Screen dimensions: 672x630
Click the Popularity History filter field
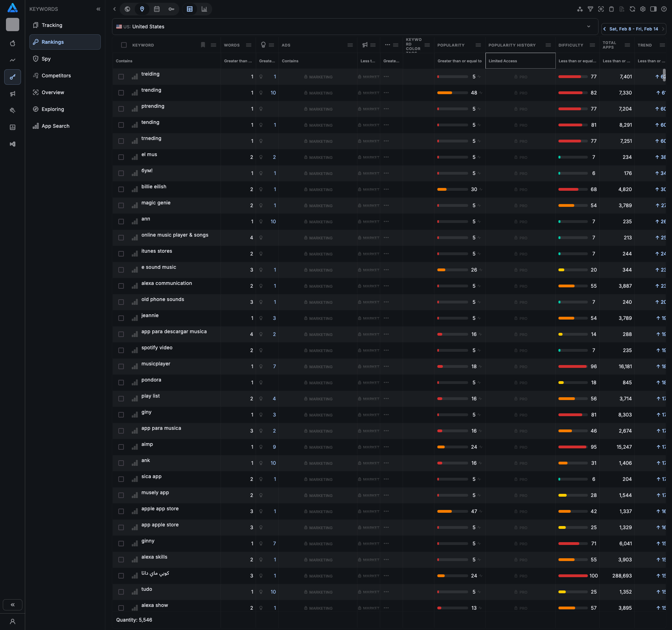pos(520,61)
